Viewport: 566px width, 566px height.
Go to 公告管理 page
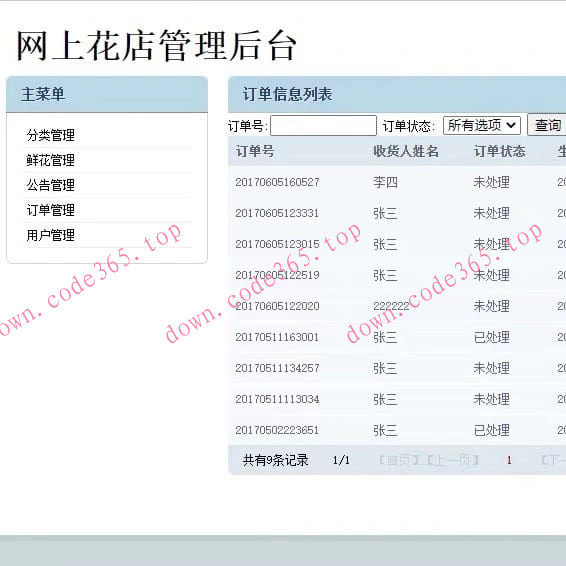(51, 185)
